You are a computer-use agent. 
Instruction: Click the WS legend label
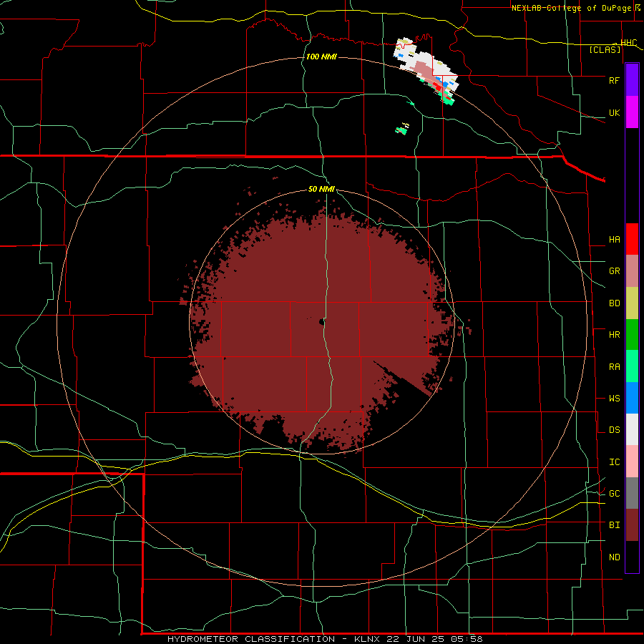[x=614, y=399]
